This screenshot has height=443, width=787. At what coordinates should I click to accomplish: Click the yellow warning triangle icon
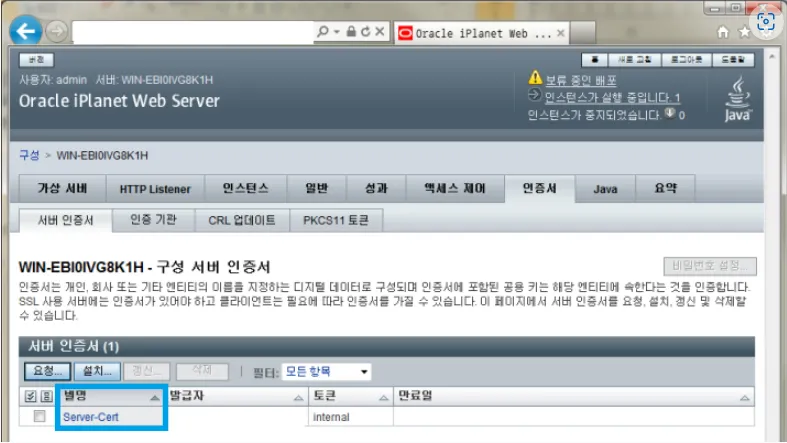(536, 78)
